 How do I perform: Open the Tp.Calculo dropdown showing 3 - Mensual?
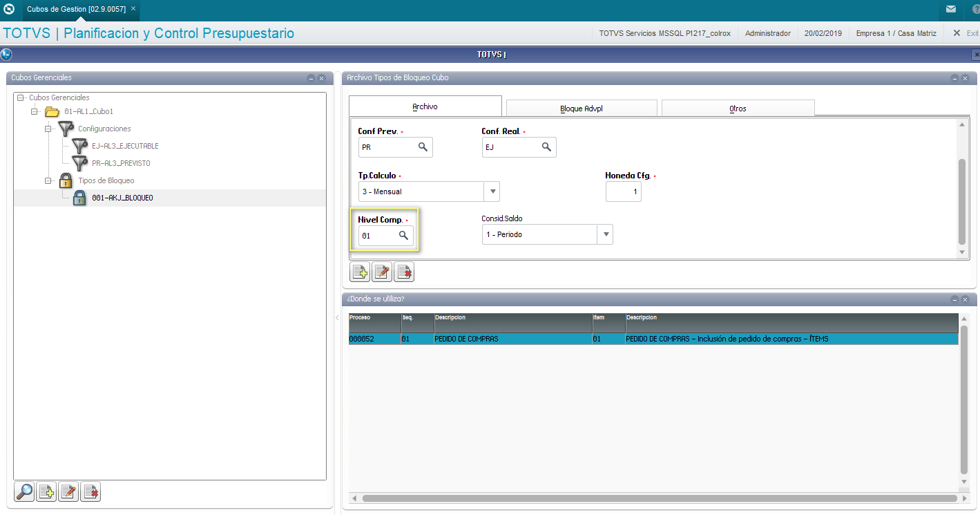(492, 191)
